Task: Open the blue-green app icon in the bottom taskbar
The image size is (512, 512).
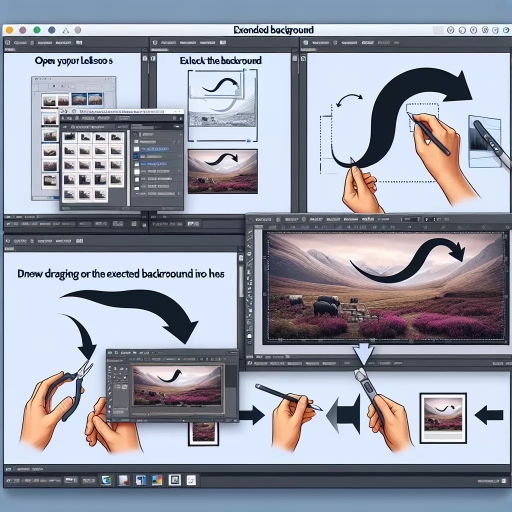Action: point(106,480)
